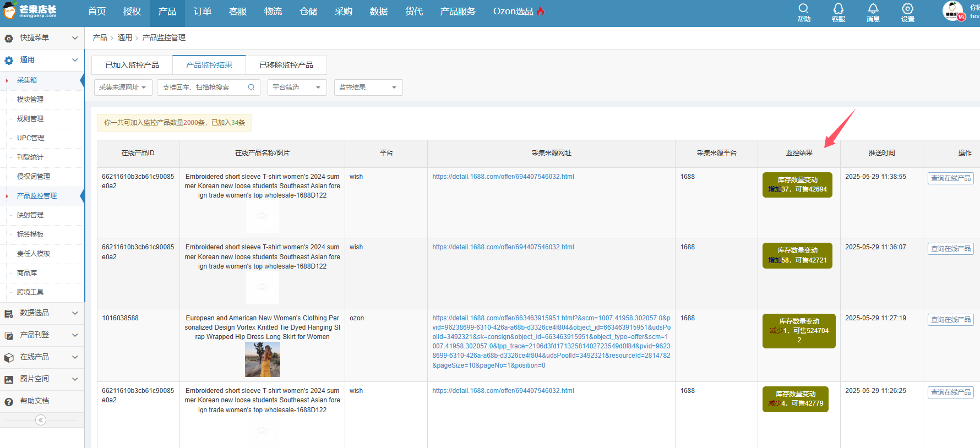Open the 授权 top menu
This screenshot has width=980, height=448.
132,12
